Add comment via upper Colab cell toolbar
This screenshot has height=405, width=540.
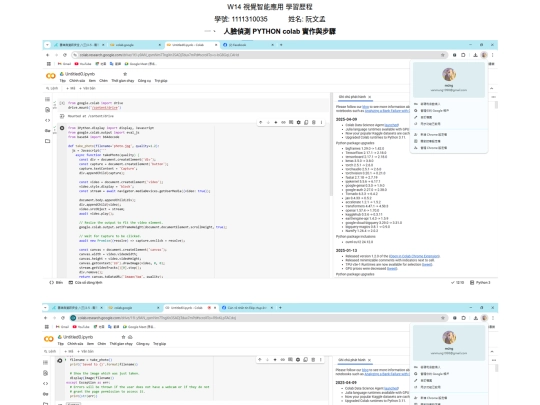click(291, 122)
